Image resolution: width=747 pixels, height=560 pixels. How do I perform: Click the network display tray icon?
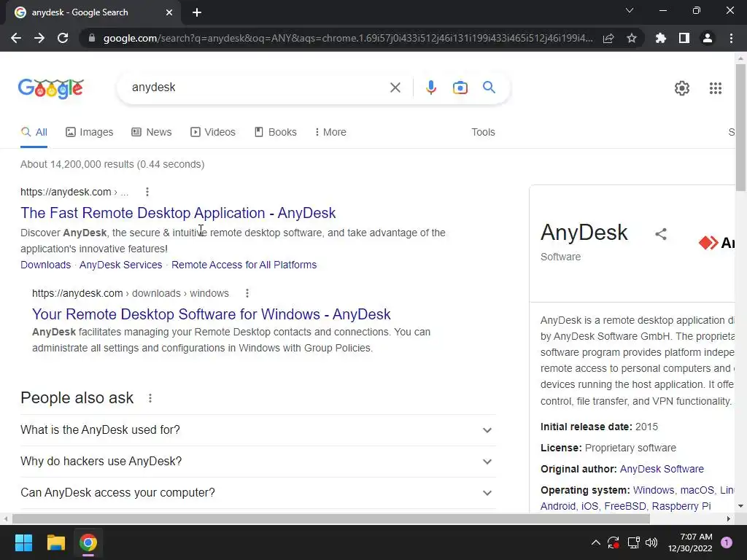(633, 542)
